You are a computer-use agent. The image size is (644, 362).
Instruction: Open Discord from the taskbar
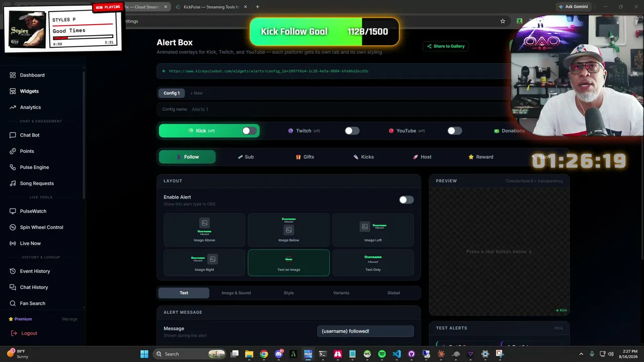point(279,354)
